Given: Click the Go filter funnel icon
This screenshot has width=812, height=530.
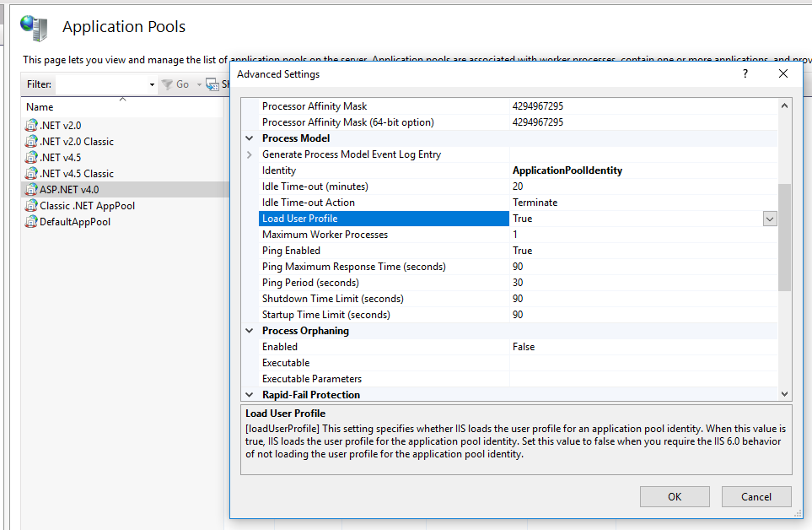Looking at the screenshot, I should coord(167,84).
